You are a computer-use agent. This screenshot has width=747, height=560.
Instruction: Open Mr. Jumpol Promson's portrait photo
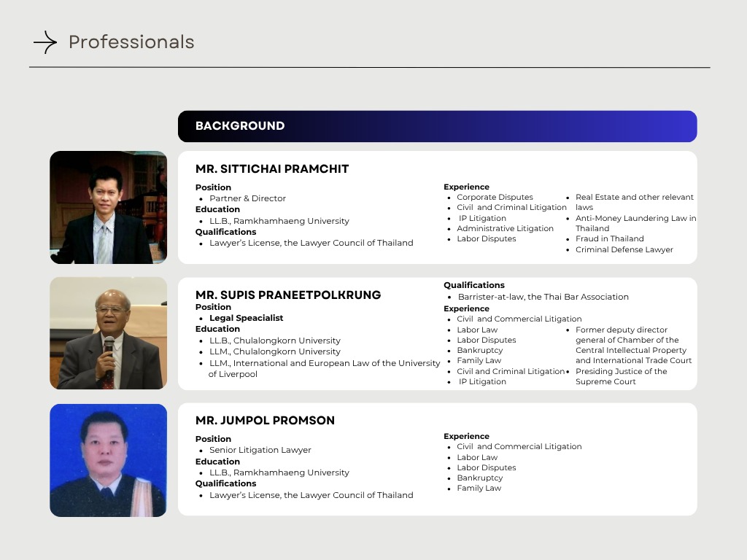pyautogui.click(x=109, y=461)
